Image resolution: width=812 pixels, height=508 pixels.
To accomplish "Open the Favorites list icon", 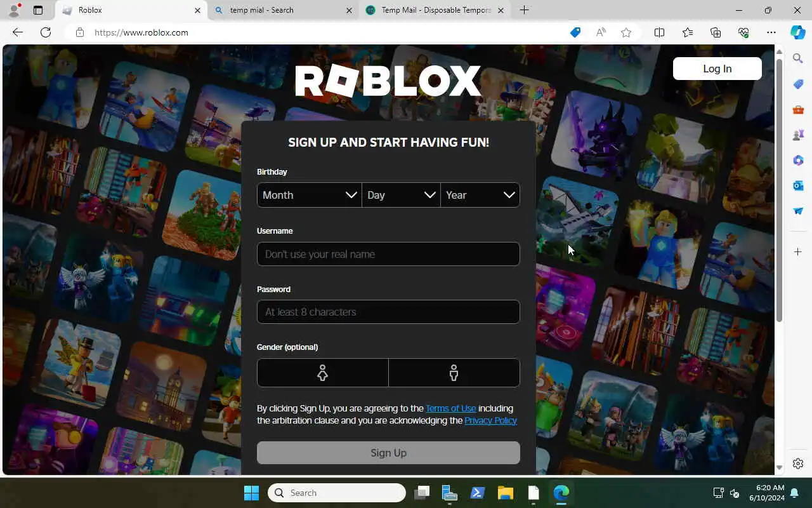I will pyautogui.click(x=688, y=32).
